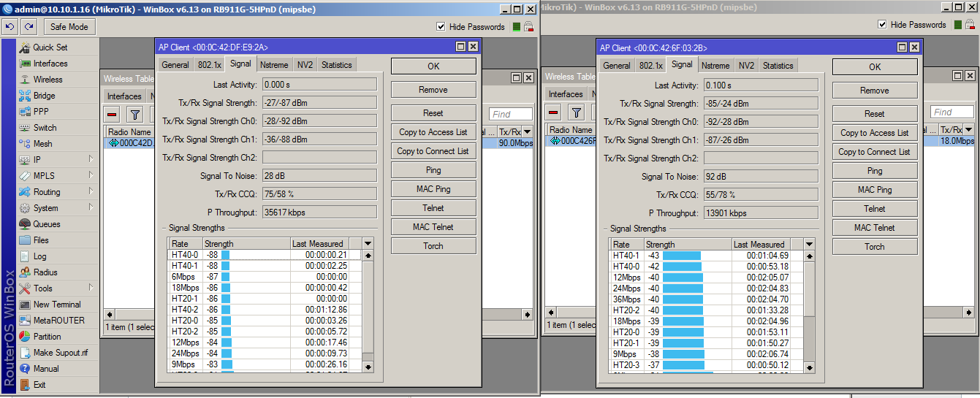Expand the IP submenu in the sidebar

click(x=91, y=159)
